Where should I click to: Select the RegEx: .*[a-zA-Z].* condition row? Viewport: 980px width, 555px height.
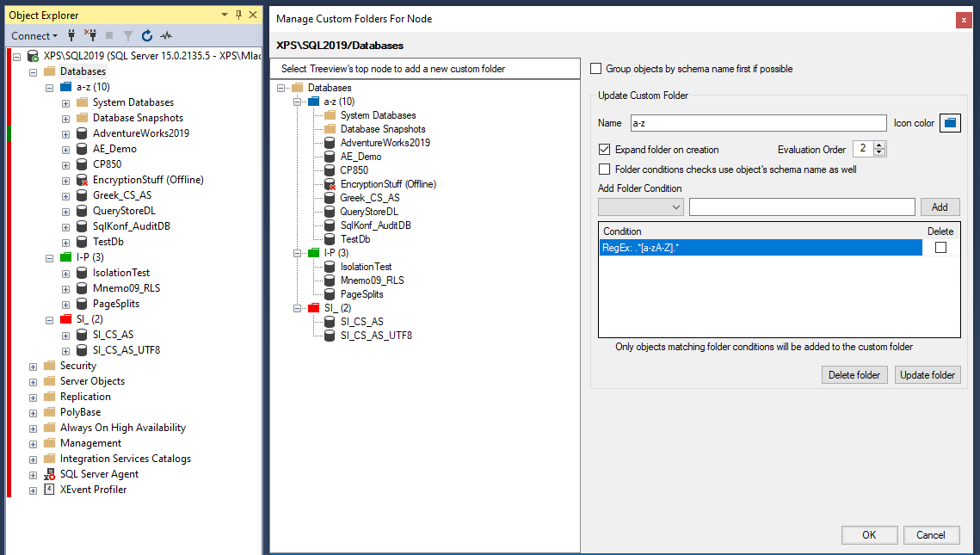761,248
